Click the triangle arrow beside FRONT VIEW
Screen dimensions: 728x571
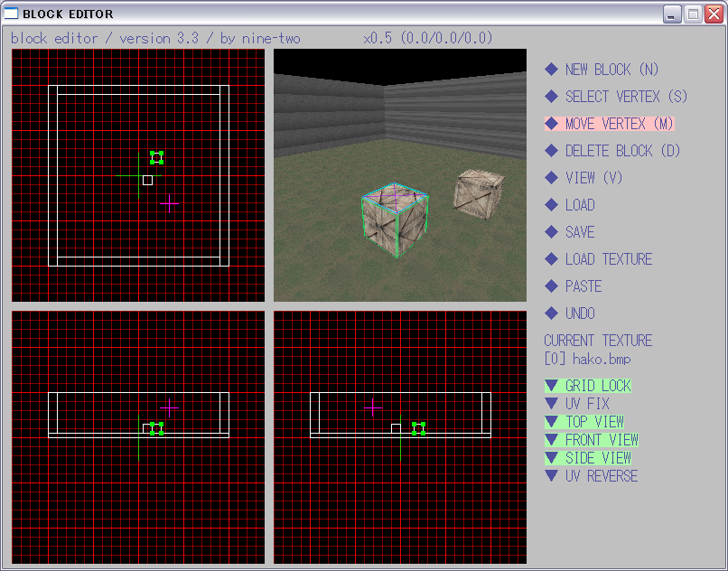tap(551, 440)
